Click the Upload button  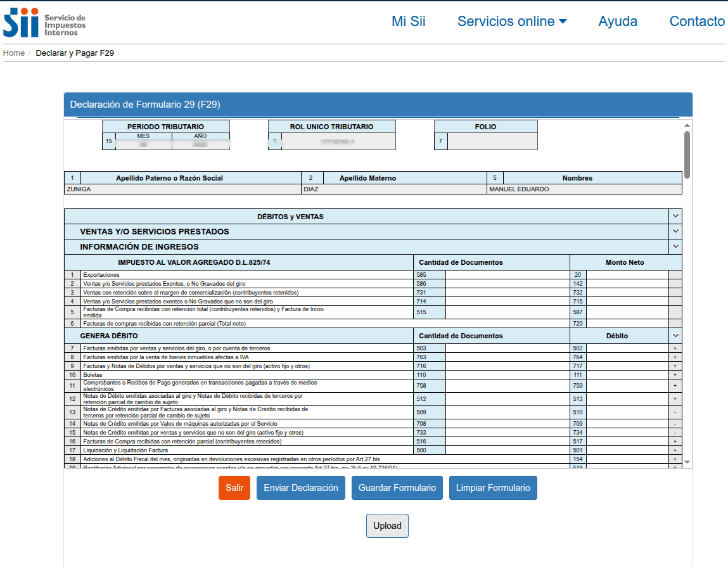[x=387, y=526]
